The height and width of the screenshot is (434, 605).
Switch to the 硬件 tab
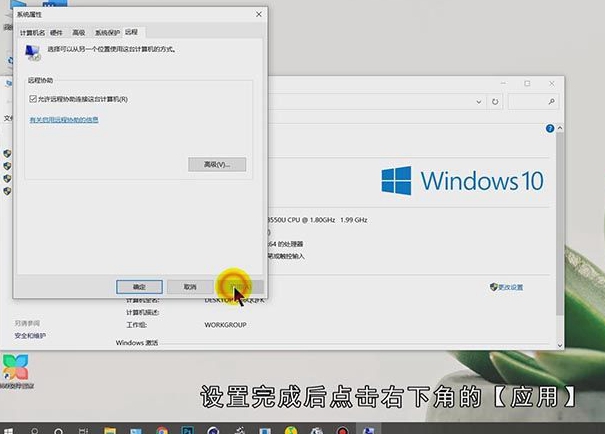point(56,33)
